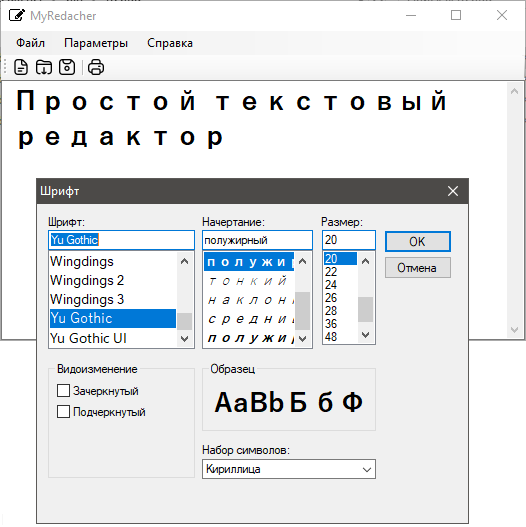Confirm font dialog with OK

click(x=418, y=241)
